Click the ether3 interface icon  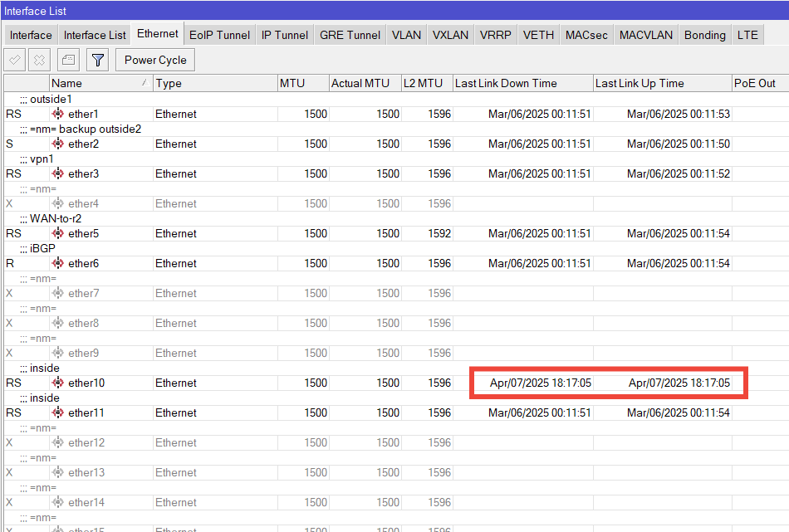[x=58, y=173]
